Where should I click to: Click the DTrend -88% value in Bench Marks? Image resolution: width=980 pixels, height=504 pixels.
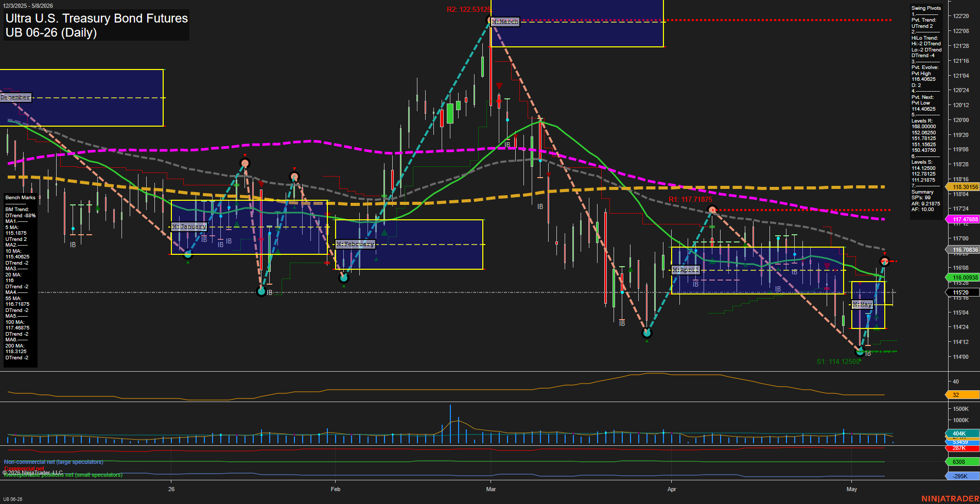click(21, 216)
